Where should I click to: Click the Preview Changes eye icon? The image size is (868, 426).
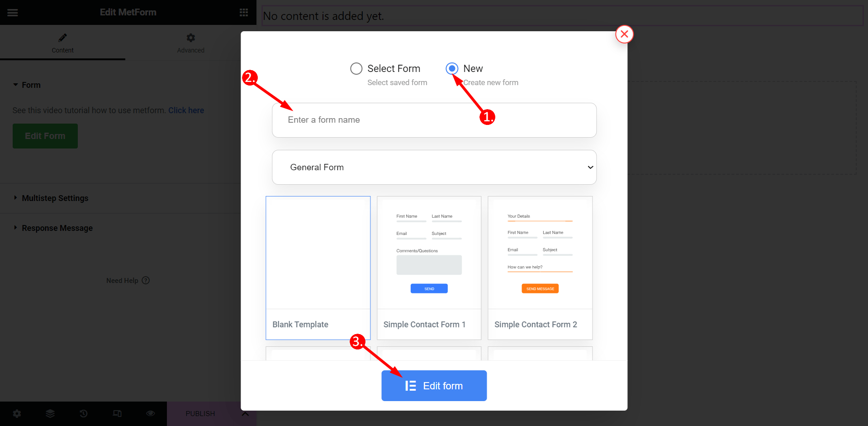151,413
